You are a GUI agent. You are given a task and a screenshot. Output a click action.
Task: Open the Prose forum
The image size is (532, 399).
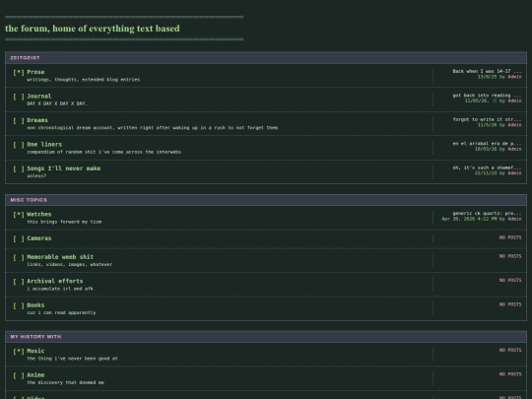tap(35, 72)
